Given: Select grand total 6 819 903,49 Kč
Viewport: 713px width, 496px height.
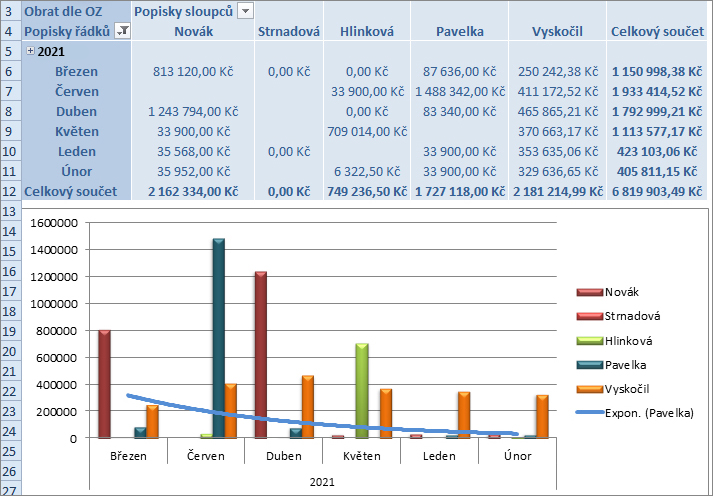Looking at the screenshot, I should 657,191.
